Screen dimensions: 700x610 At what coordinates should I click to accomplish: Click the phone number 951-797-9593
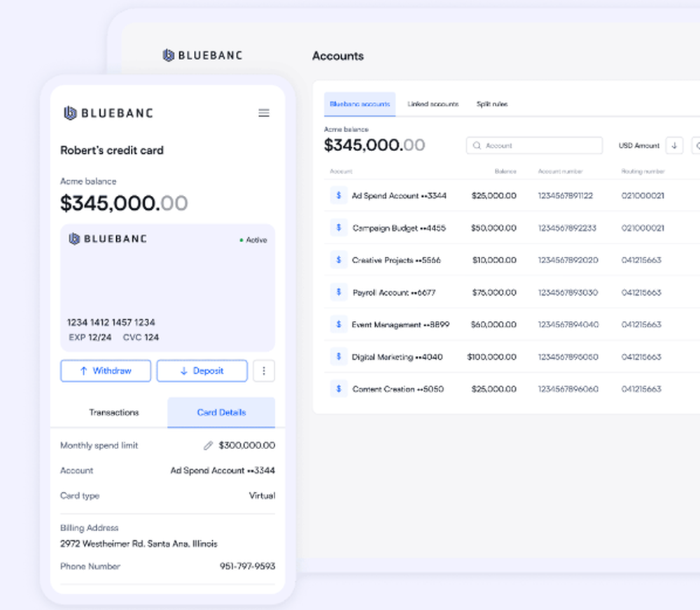[x=247, y=566]
